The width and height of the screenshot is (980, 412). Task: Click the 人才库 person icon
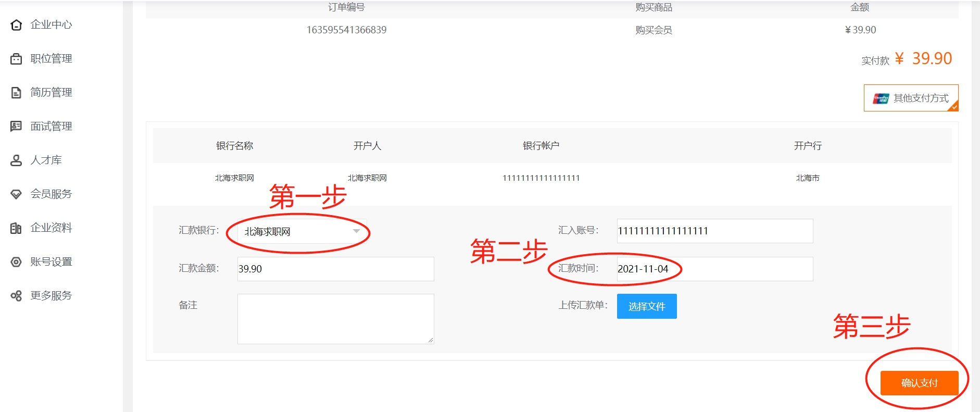[16, 160]
